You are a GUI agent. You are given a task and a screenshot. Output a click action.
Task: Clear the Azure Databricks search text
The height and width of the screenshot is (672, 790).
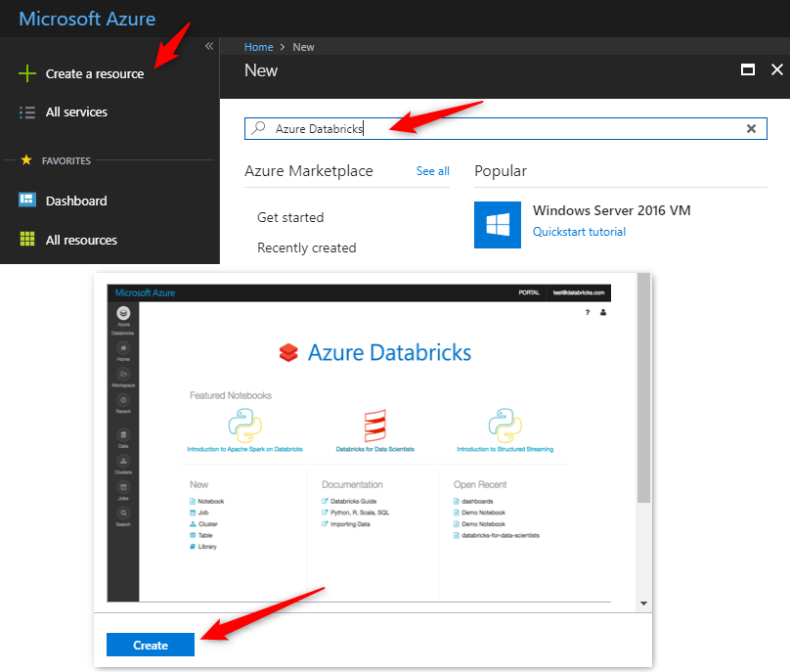coord(751,128)
